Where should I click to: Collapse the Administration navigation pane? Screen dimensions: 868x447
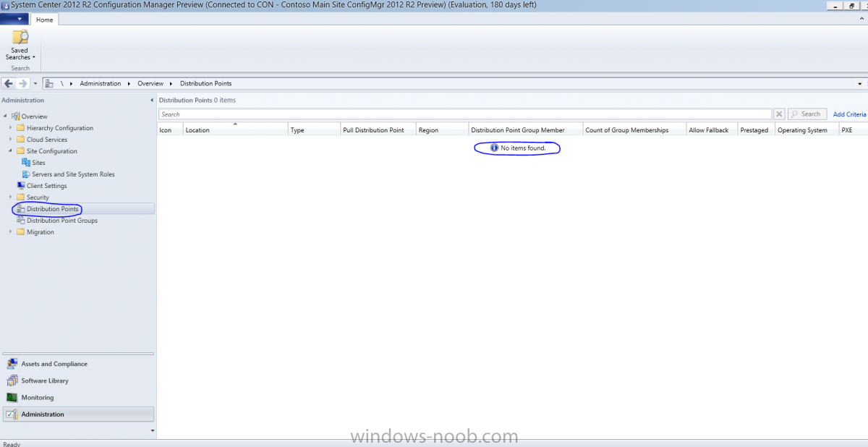[x=151, y=100]
